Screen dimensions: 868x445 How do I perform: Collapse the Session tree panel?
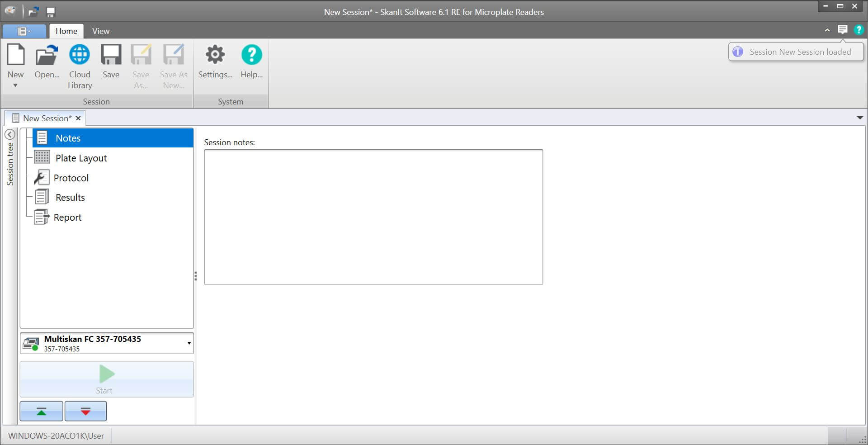pyautogui.click(x=10, y=134)
